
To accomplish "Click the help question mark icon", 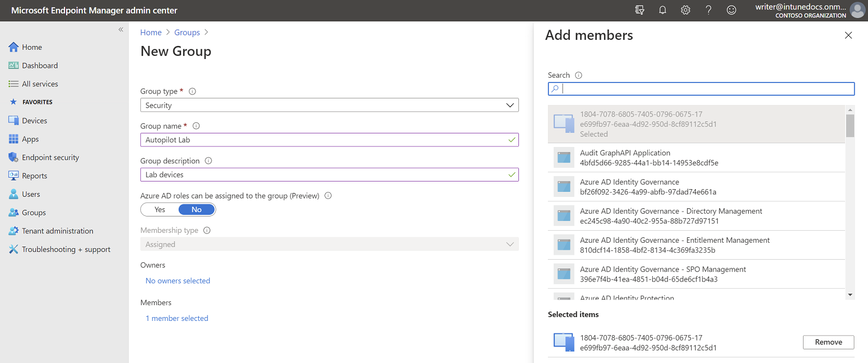I will (708, 10).
